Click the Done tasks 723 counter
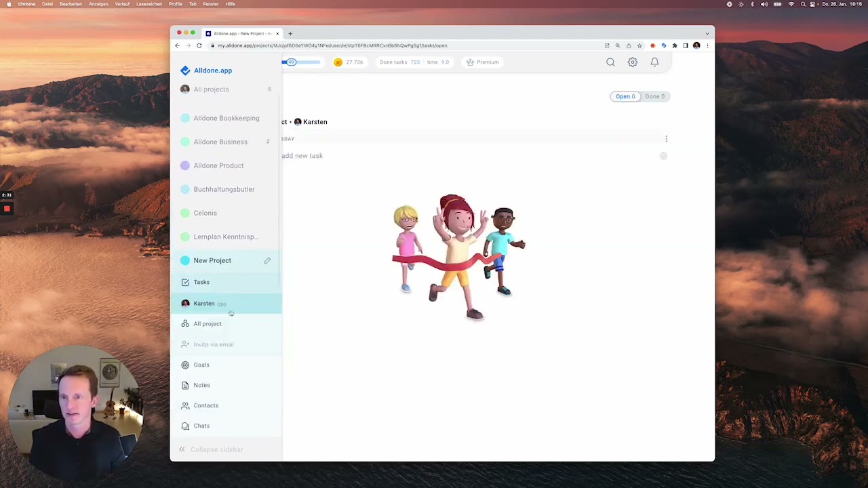This screenshot has height=488, width=868. (x=399, y=62)
